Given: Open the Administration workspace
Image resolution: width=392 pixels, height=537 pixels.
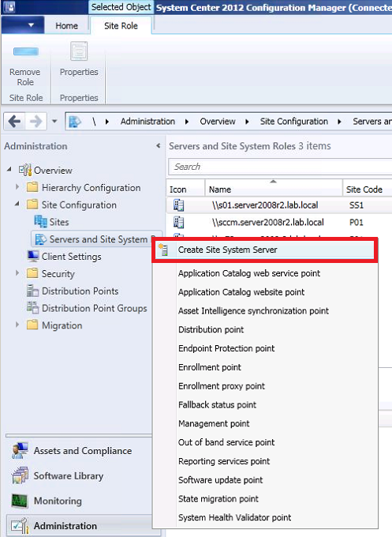Looking at the screenshot, I should point(80,526).
